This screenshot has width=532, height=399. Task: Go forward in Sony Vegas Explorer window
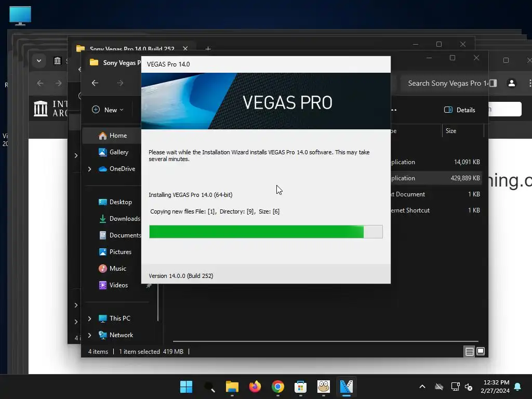(120, 83)
